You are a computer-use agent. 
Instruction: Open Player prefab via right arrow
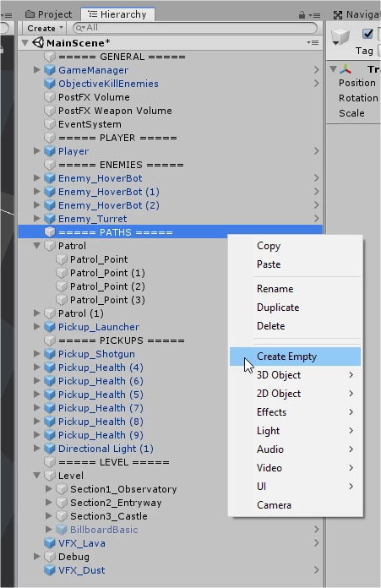point(317,150)
